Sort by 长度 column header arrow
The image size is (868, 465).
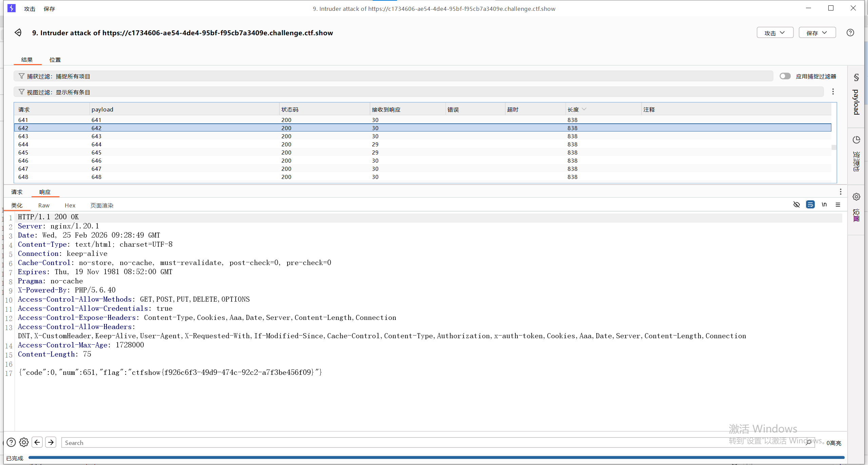click(584, 109)
